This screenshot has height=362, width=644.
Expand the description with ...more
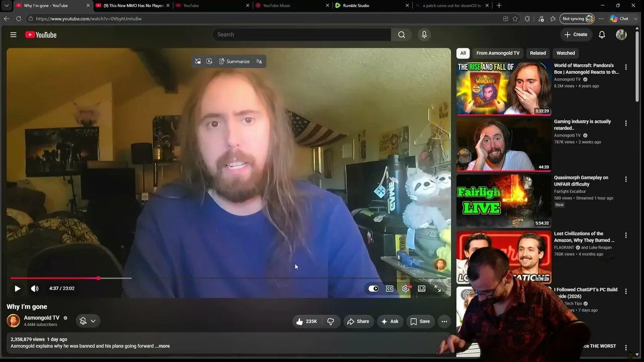coord(163,346)
